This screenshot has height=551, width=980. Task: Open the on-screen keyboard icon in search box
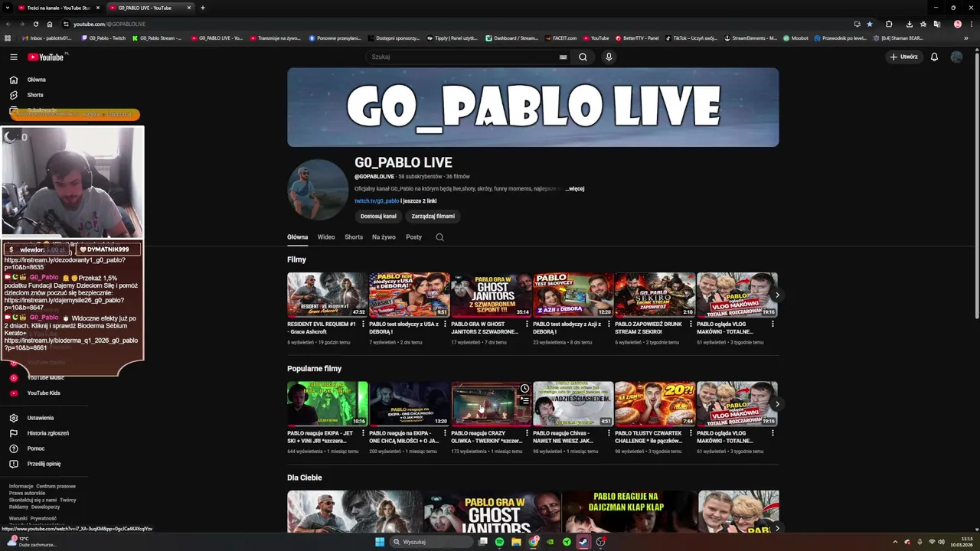pyautogui.click(x=563, y=57)
